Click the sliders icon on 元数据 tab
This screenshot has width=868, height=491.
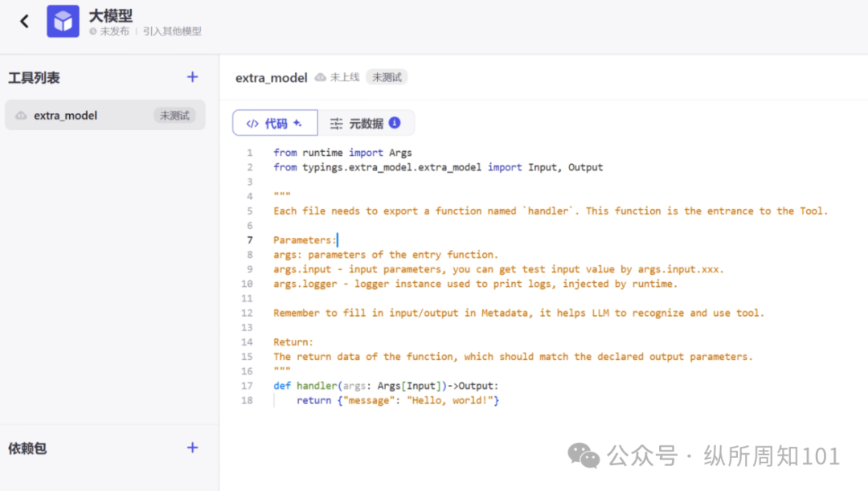click(336, 124)
